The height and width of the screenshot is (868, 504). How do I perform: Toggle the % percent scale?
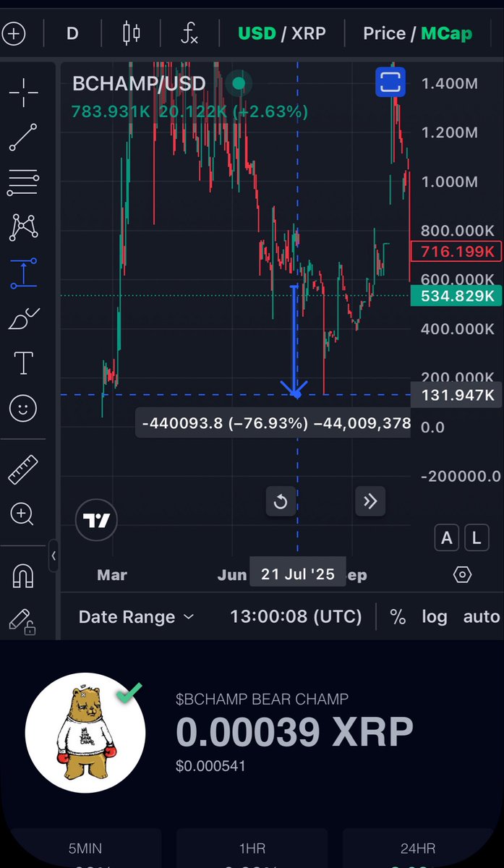[398, 617]
